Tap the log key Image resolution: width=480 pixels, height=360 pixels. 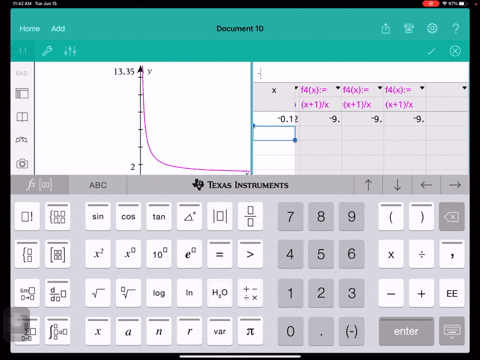click(x=159, y=293)
